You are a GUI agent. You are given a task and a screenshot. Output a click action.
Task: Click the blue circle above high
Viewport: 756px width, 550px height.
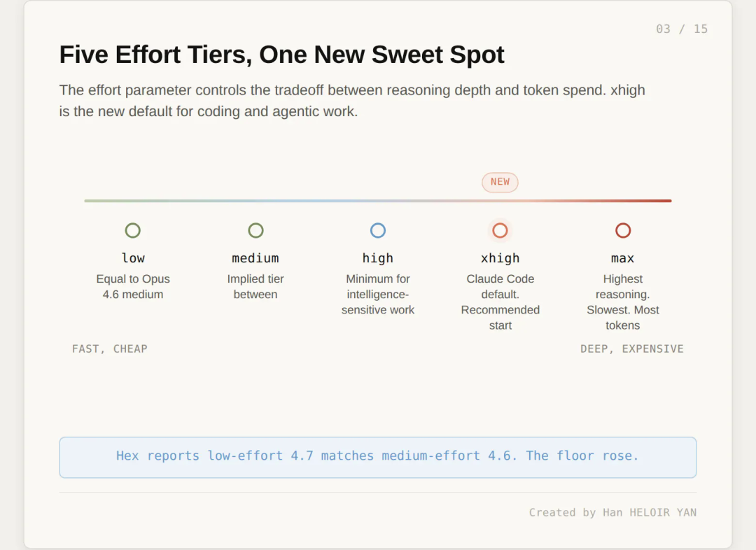pos(378,230)
